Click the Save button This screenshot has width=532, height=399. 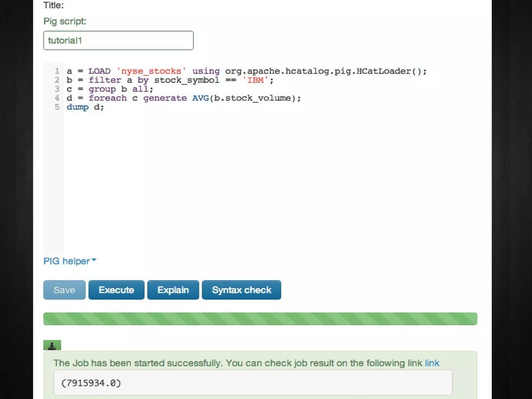click(64, 290)
